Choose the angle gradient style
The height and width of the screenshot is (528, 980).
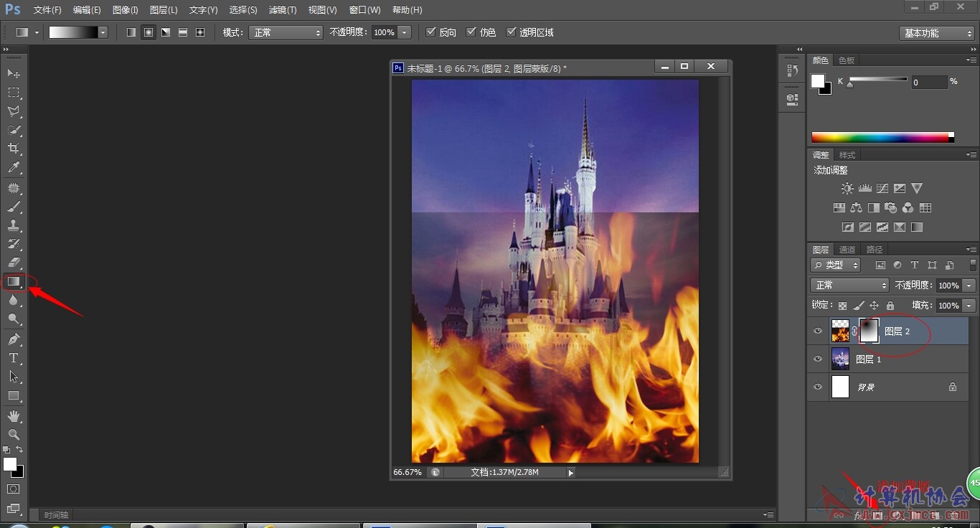tap(166, 32)
